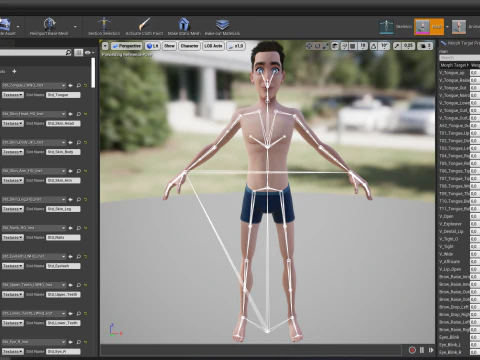
Task: Open the viewport options arrow menu
Action: pos(105,46)
